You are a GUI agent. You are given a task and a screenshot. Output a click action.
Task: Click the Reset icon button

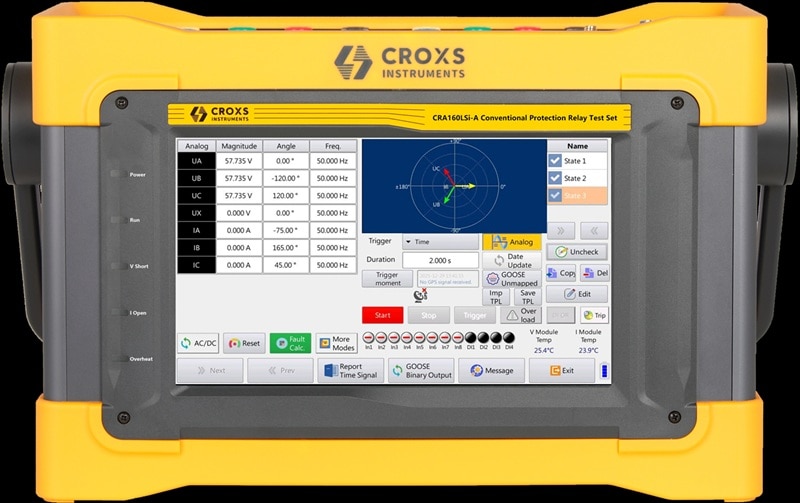tap(244, 343)
